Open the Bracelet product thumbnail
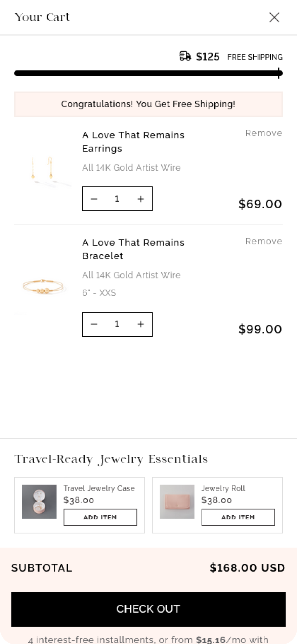The image size is (297, 644). coord(44,287)
